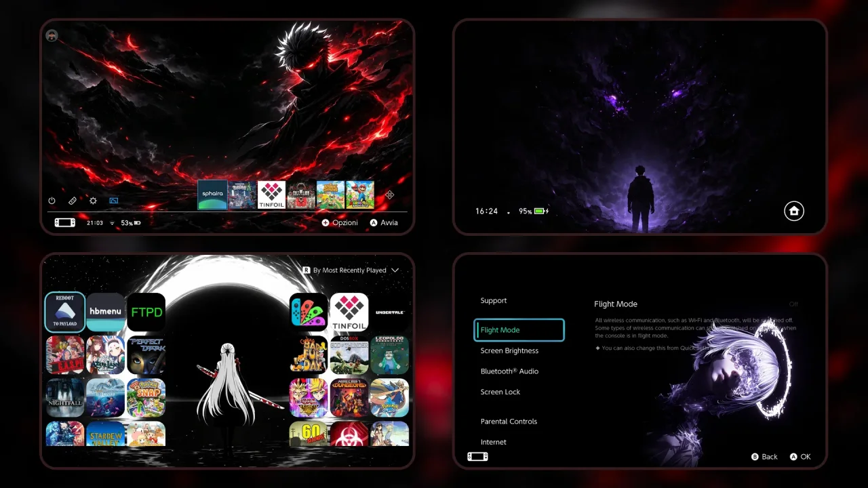Viewport: 868px width, 488px height.
Task: Click the lock screen Home button
Action: tap(794, 211)
